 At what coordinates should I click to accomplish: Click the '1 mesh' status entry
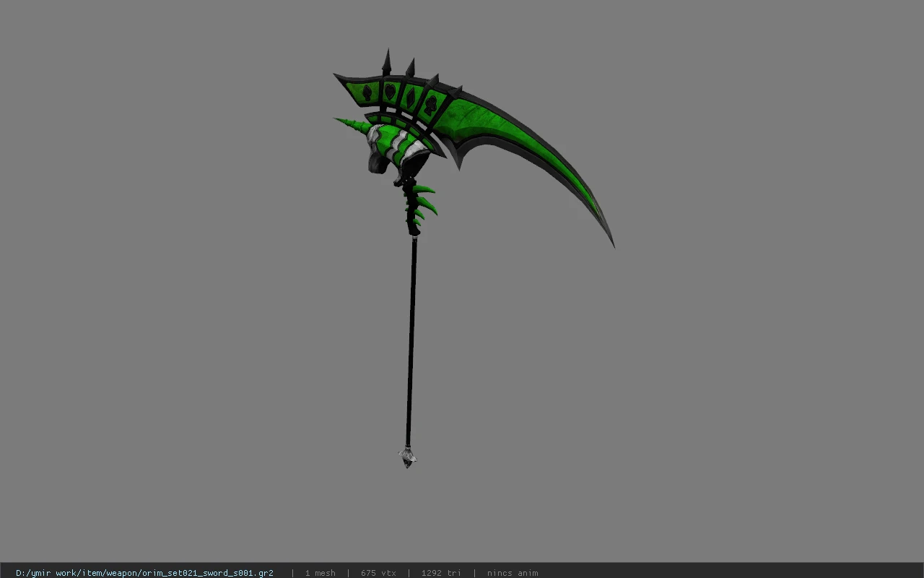coord(320,573)
